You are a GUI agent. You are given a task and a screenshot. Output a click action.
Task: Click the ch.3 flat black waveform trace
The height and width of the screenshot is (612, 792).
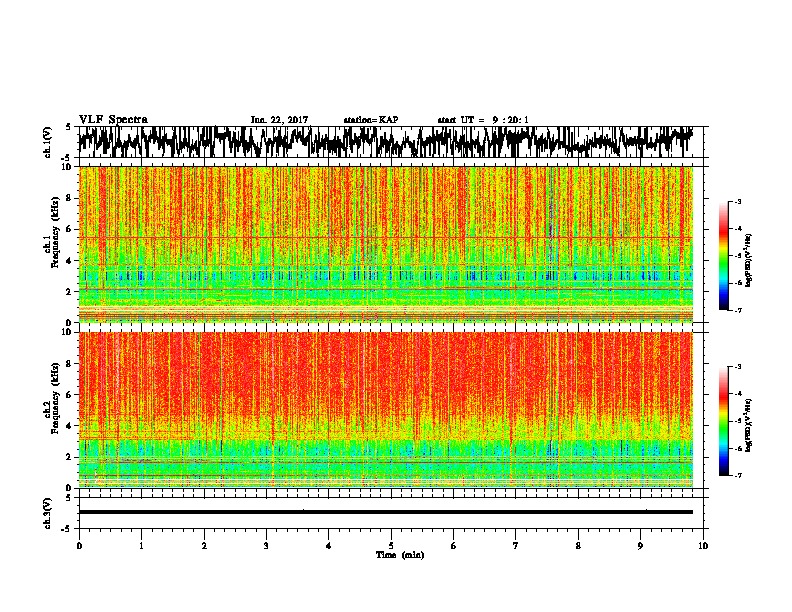(385, 512)
